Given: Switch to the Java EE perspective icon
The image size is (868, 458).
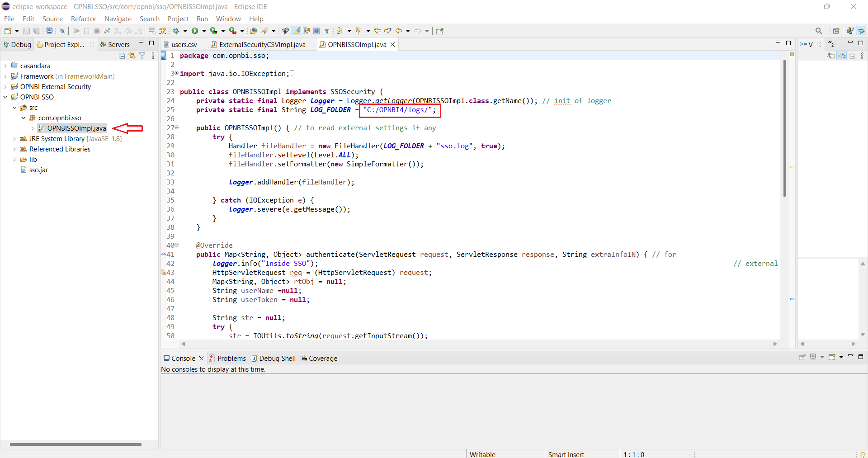Looking at the screenshot, I should point(850,31).
